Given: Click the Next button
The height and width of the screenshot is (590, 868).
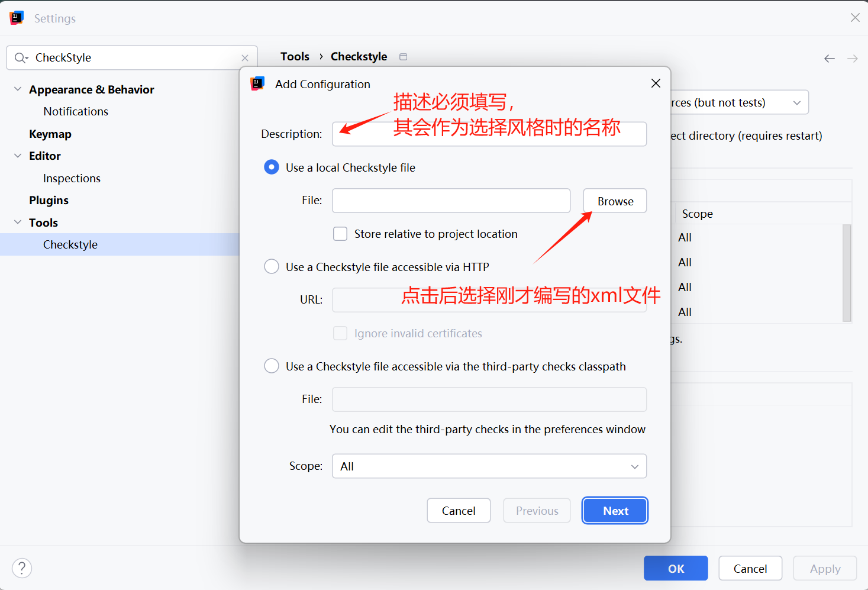Looking at the screenshot, I should coord(615,511).
